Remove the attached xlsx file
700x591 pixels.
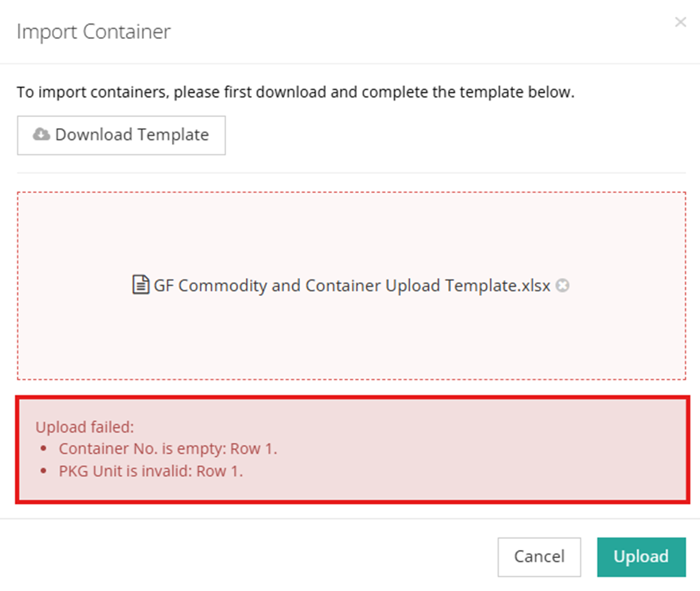coord(562,286)
